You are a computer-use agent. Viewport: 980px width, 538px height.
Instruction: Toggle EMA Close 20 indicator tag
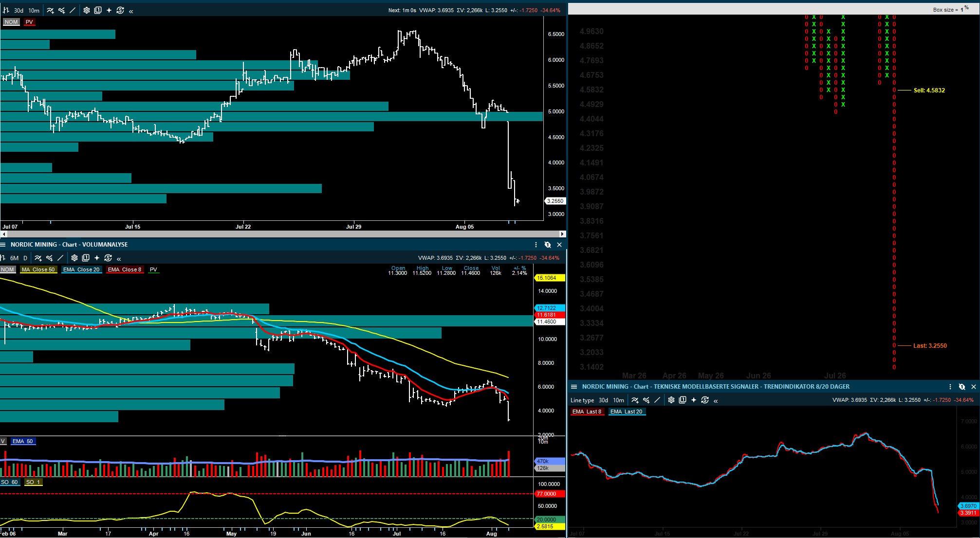[x=81, y=269]
